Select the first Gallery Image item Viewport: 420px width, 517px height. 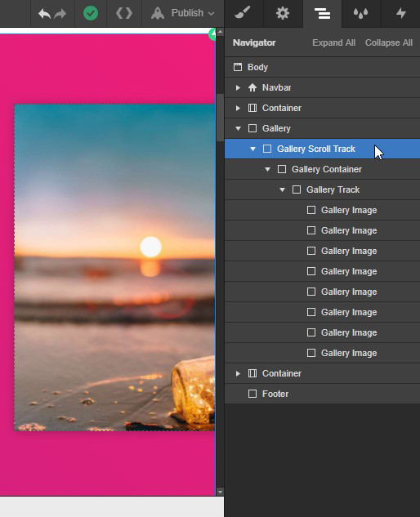point(322,210)
